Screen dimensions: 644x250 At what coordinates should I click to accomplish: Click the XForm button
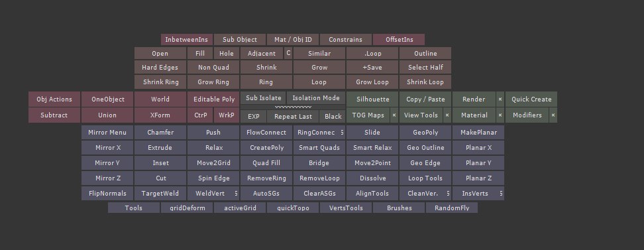coord(160,115)
